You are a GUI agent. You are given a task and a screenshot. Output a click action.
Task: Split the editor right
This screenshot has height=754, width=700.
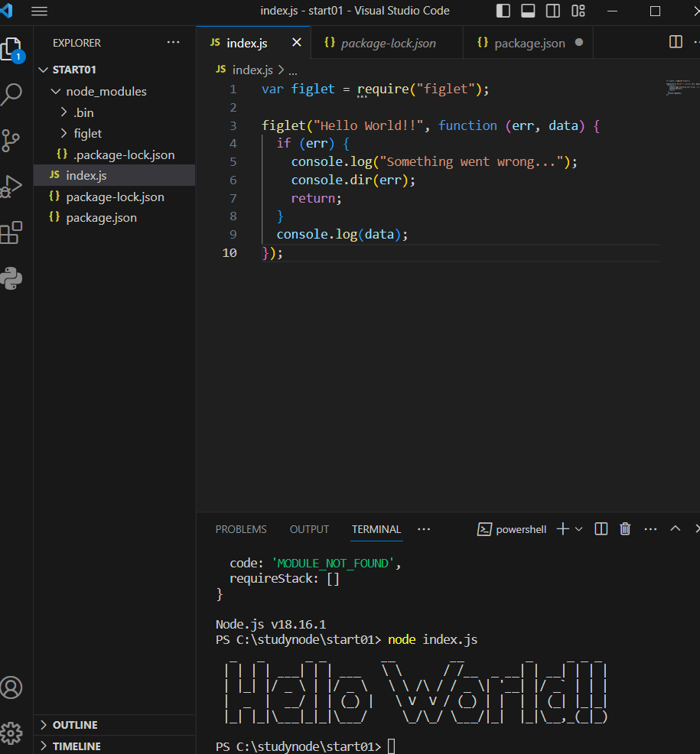(x=676, y=42)
